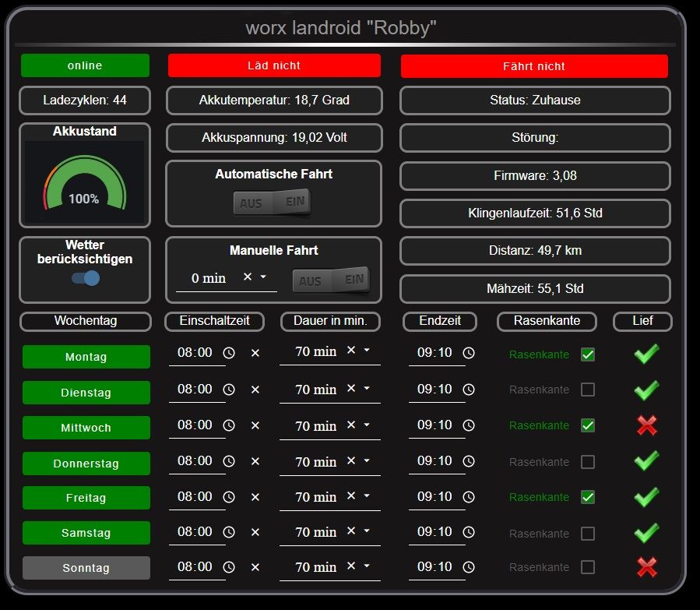This screenshot has width=700, height=610.
Task: Click the Klingenlaufzeit: 51,6 Std text
Action: [x=535, y=213]
